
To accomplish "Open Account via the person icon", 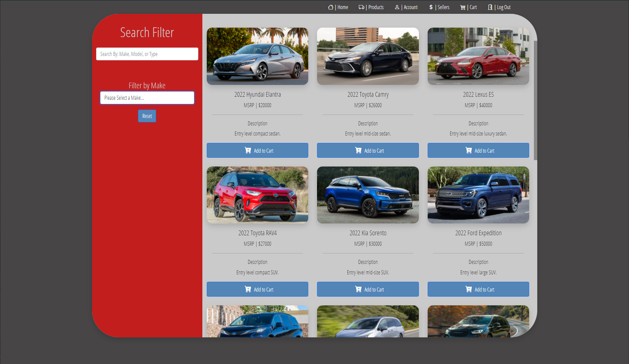I will 397,7.
